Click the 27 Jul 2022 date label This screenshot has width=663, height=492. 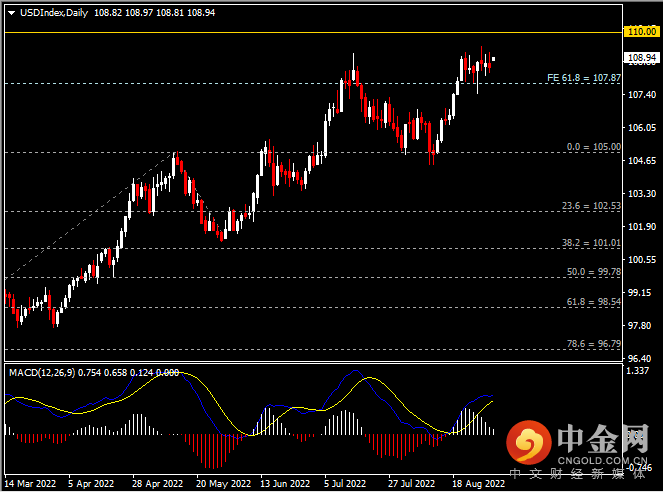tap(411, 484)
